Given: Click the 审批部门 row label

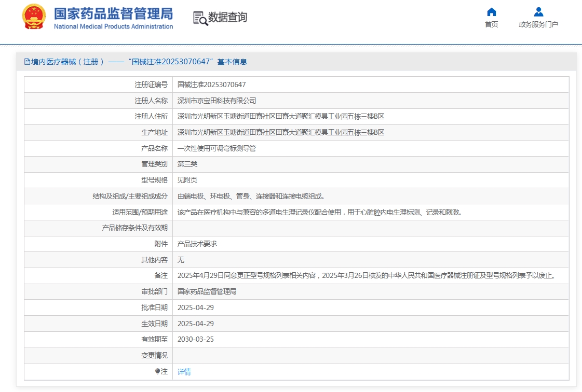Looking at the screenshot, I should click(x=154, y=291).
